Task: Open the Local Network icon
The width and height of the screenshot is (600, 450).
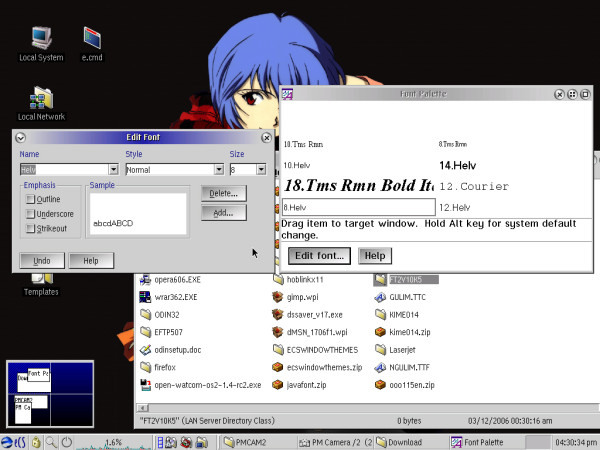Action: pyautogui.click(x=41, y=99)
